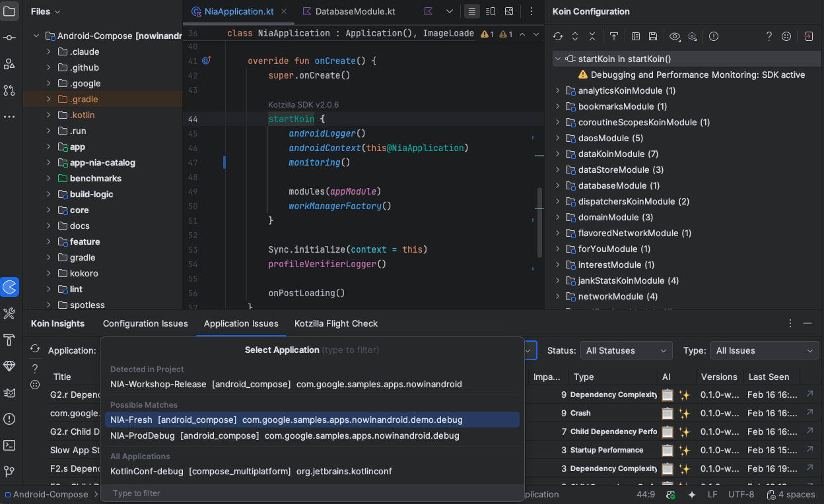Open the Pull Requests tool window
Screen dimensions: 824x504
click(9, 90)
